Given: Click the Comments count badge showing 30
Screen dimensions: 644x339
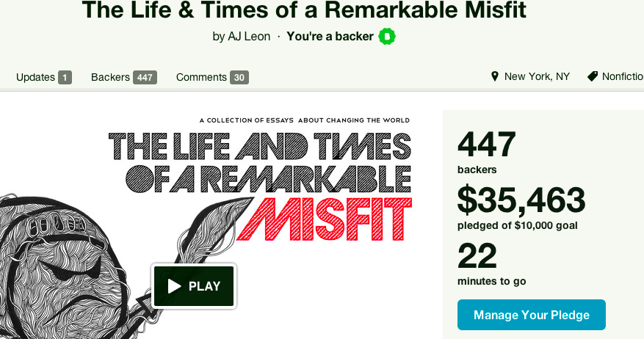Looking at the screenshot, I should click(239, 77).
